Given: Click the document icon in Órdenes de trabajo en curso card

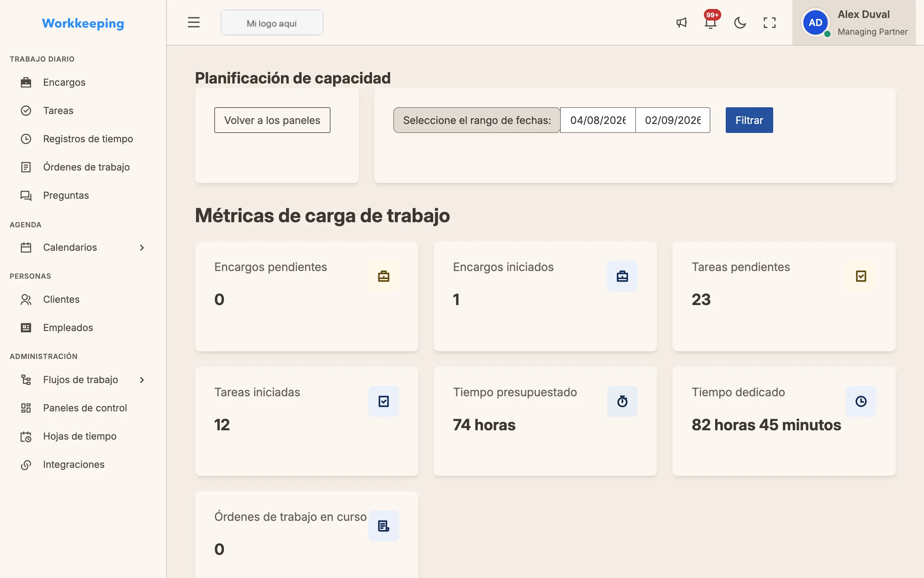Looking at the screenshot, I should click(383, 526).
